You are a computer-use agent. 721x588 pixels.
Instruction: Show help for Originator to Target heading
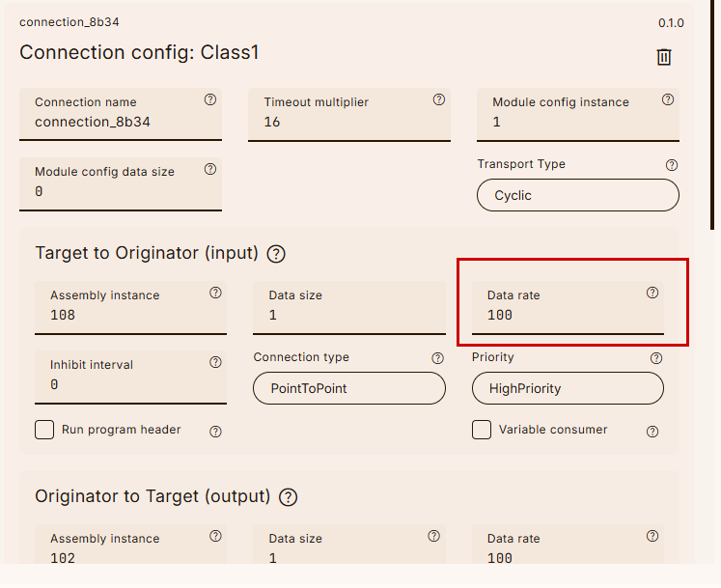[x=288, y=497]
